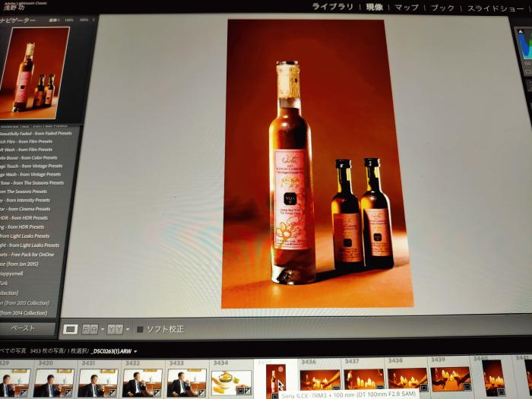Screen dimensions: 532x399
Task: Click the badge icon on thumbnail 3439
Action: coord(466,387)
